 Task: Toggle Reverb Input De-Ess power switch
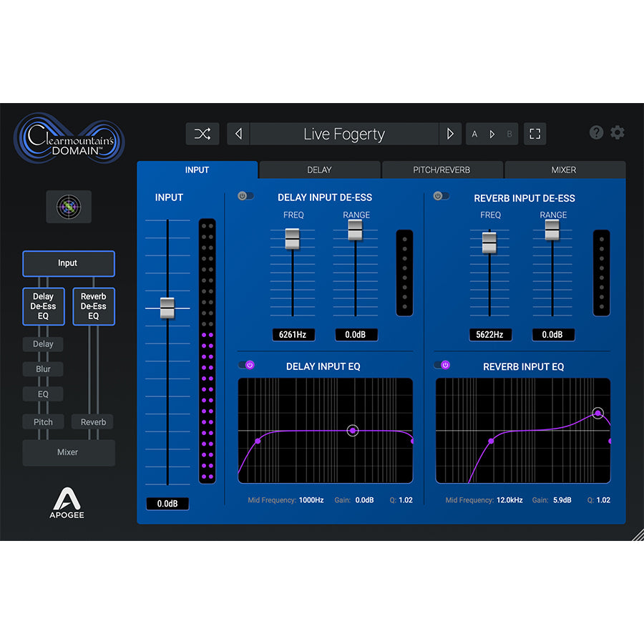(x=441, y=196)
